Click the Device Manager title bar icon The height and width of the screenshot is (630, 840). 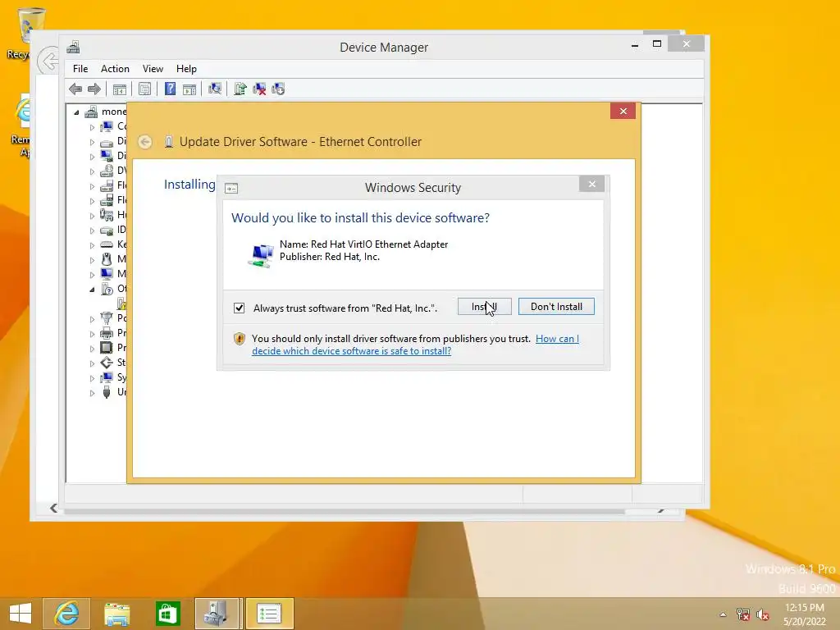[x=73, y=47]
